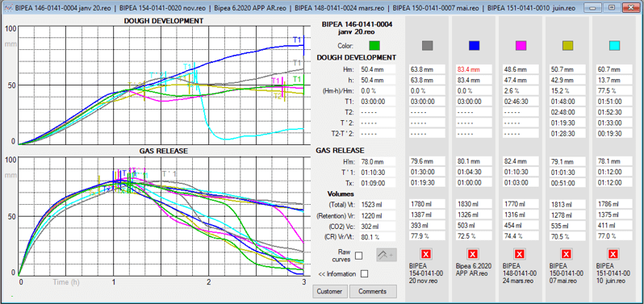Select the Total Vt value 1523 ml
The image size is (644, 304).
378,204
